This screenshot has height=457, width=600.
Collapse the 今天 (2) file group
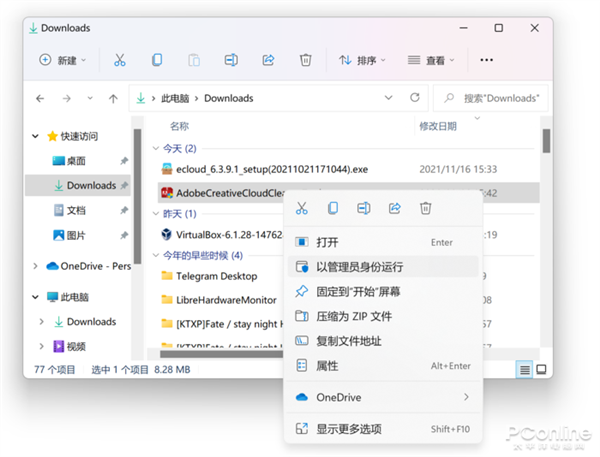tap(156, 148)
